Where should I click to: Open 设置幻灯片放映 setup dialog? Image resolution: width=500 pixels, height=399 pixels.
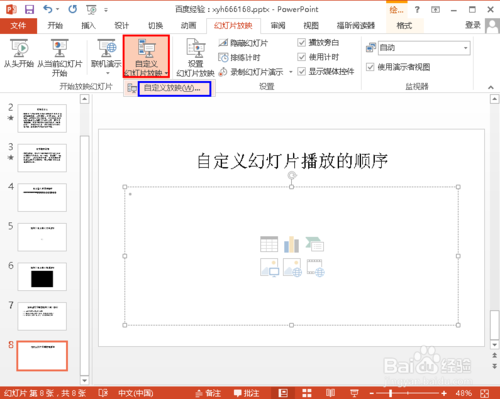(195, 57)
